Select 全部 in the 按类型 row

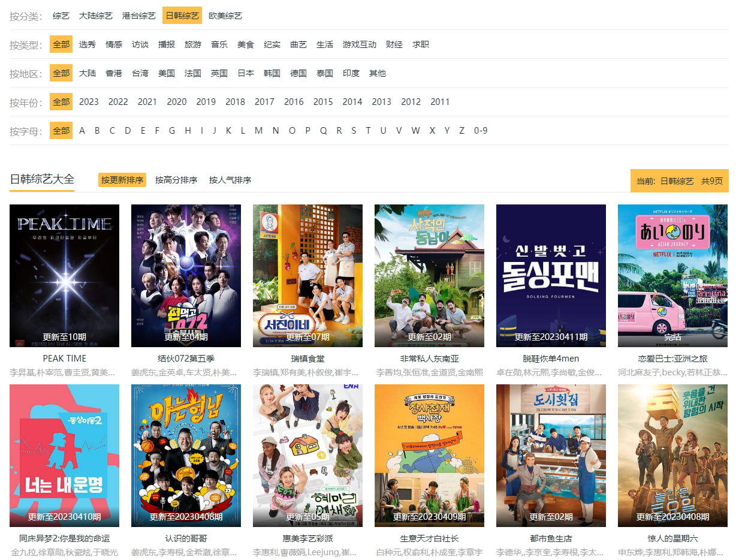(x=61, y=44)
